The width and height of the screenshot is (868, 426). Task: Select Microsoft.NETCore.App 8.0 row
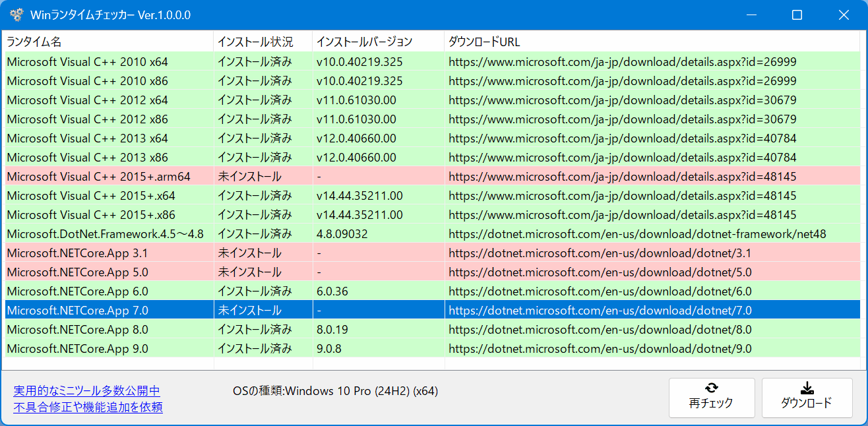(432, 330)
